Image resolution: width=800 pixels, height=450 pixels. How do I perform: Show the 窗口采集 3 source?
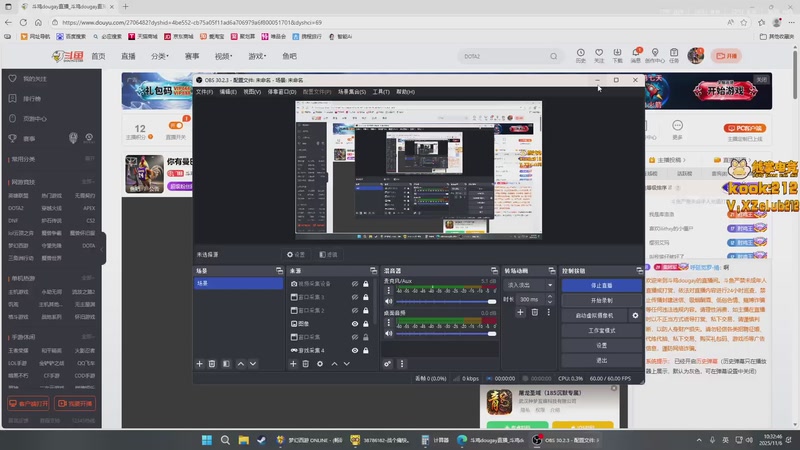[355, 297]
